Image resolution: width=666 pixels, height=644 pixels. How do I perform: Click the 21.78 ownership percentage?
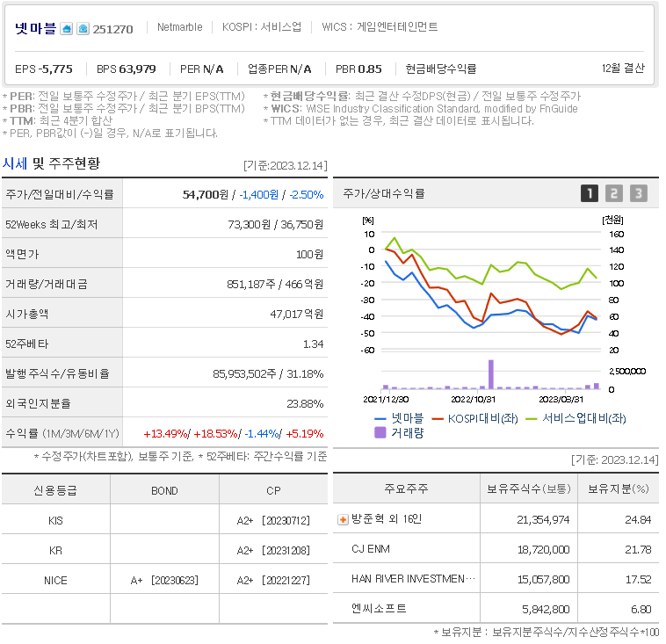(638, 550)
